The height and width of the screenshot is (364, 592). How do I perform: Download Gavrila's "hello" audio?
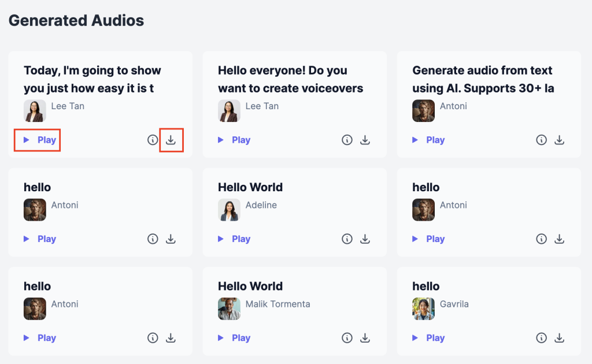[x=559, y=338]
